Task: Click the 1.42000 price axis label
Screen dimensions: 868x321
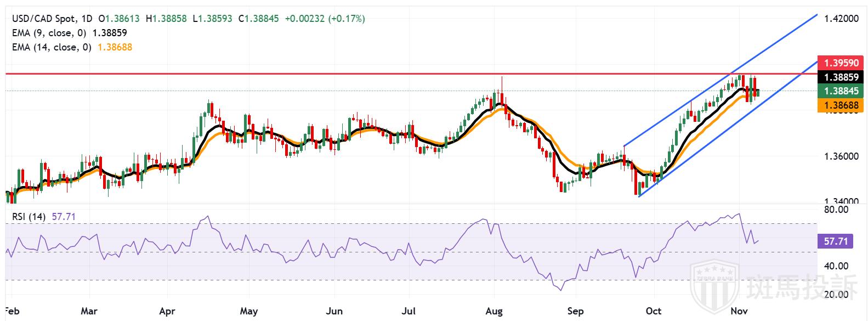Action: click(841, 19)
